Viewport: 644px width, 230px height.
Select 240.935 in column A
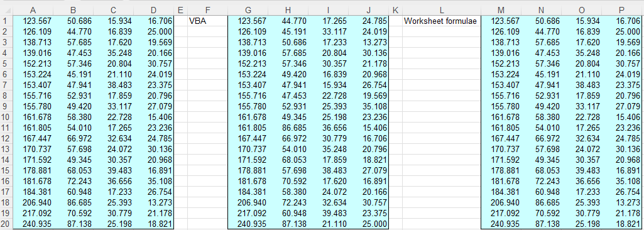click(33, 224)
